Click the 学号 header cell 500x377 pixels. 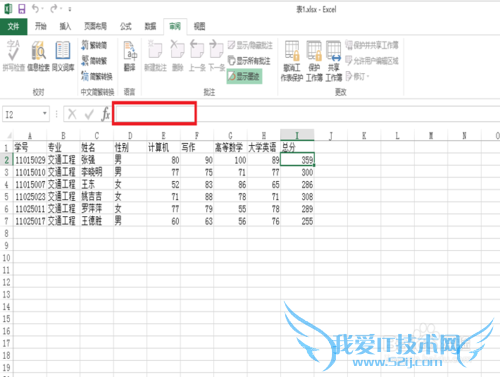(x=30, y=147)
